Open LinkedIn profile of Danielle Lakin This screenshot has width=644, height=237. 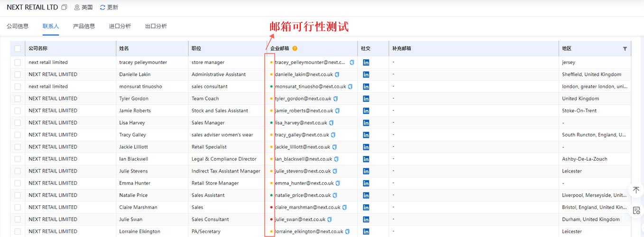pyautogui.click(x=366, y=74)
